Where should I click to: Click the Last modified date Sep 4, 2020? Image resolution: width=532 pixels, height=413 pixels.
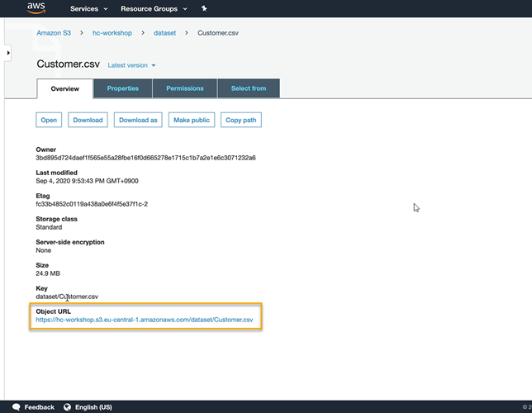(x=87, y=181)
